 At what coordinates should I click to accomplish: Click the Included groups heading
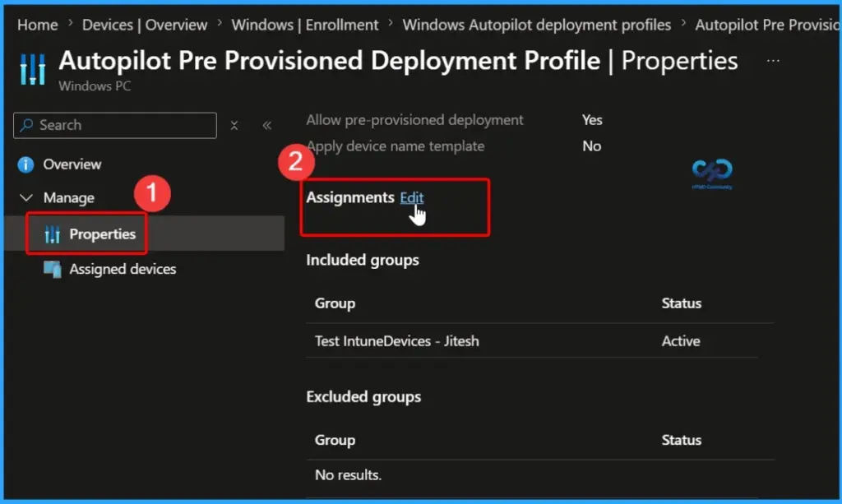click(x=363, y=260)
